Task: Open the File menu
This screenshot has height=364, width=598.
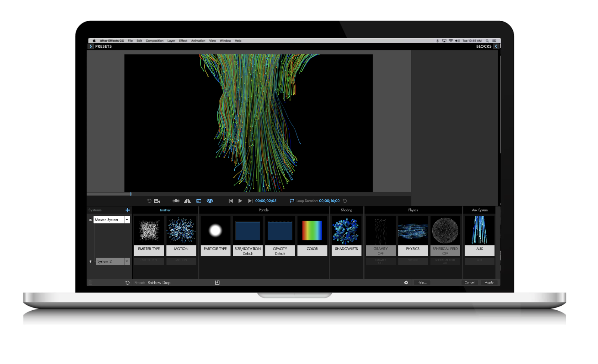Action: (x=130, y=41)
